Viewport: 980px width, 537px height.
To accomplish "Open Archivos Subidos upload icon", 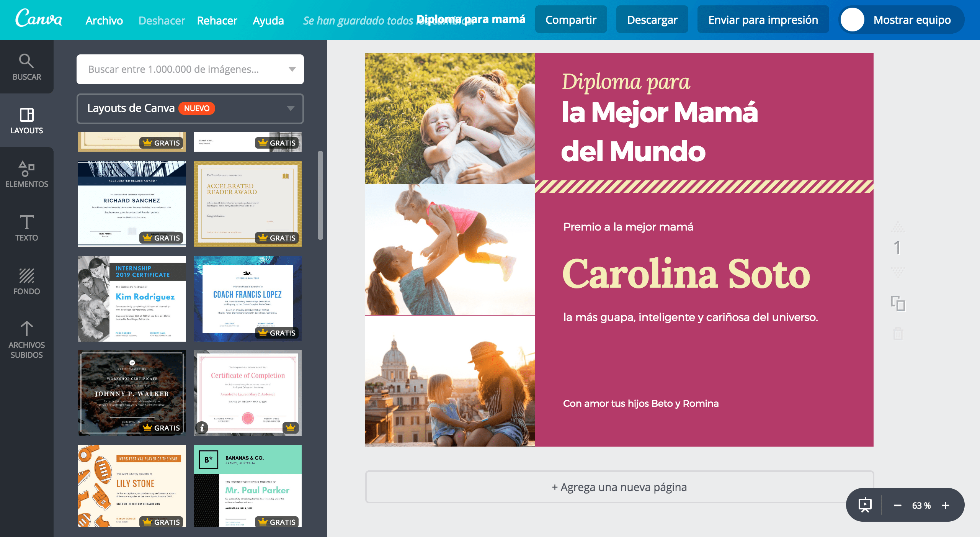I will (x=26, y=329).
